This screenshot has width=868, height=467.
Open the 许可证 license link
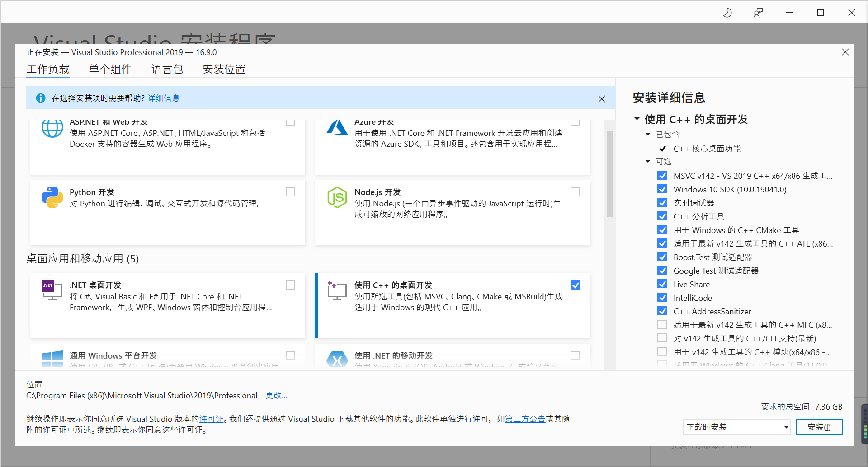212,419
